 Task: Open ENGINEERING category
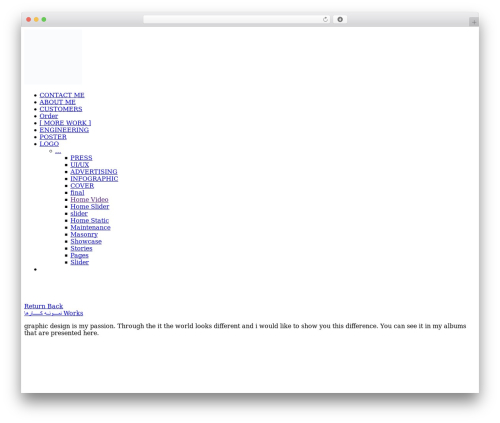coord(64,130)
